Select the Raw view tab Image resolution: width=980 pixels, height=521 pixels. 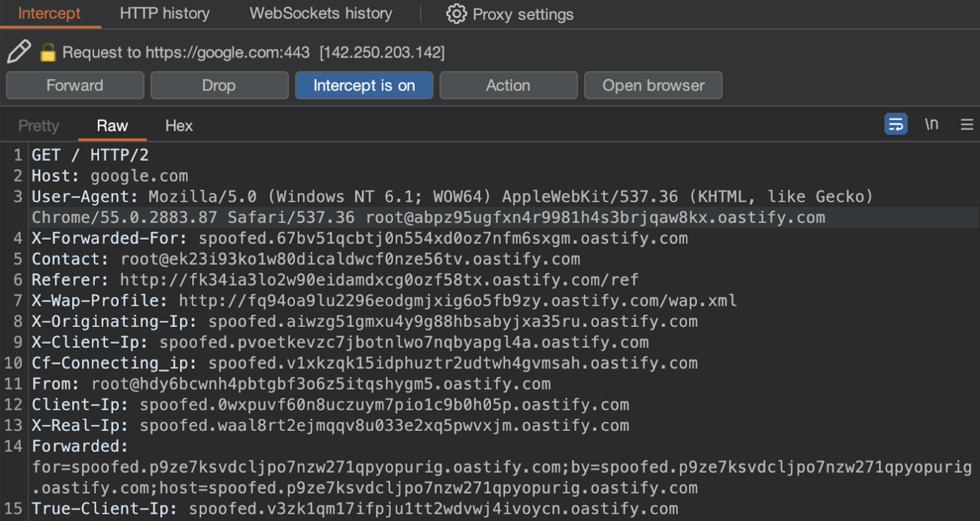click(x=112, y=126)
